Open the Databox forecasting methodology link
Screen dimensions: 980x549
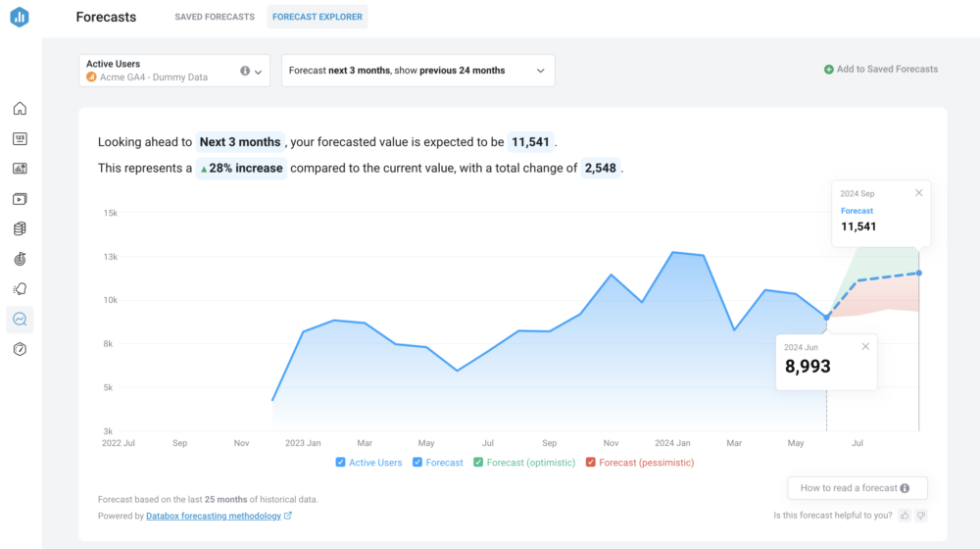coord(214,516)
